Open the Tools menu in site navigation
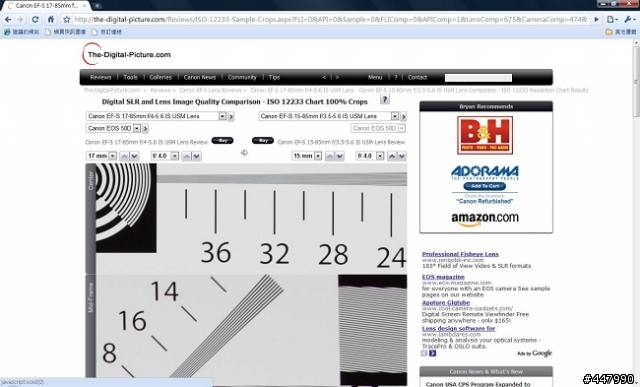This screenshot has height=387, width=640. coord(131,77)
